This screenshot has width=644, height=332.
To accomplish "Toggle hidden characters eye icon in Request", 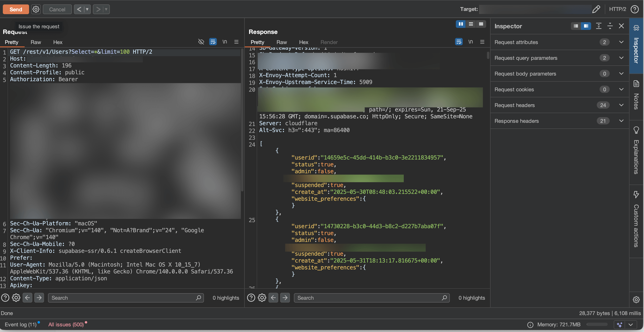I will pyautogui.click(x=201, y=42).
